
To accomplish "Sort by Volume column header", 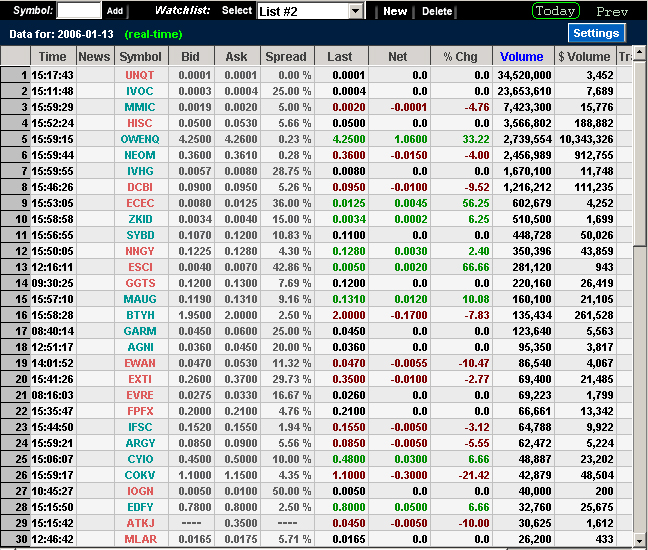I will coord(522,57).
